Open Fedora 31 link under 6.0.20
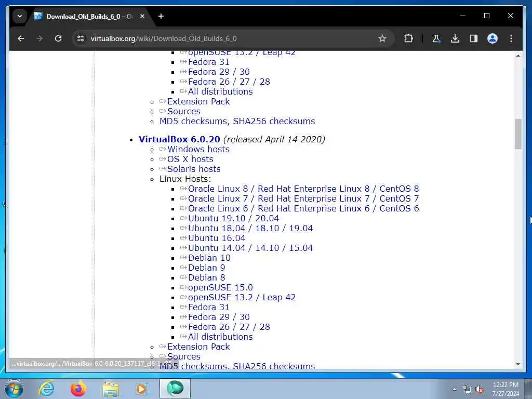 coord(209,307)
